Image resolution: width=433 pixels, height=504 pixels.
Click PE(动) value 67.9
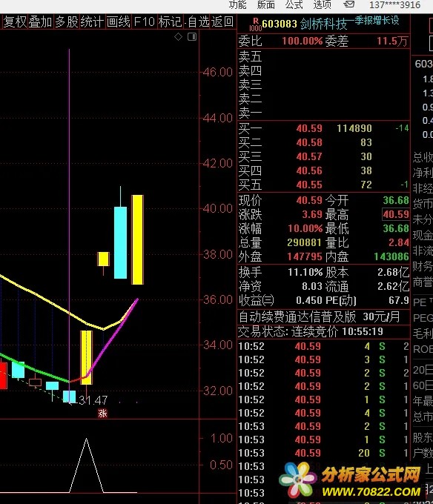click(x=399, y=300)
